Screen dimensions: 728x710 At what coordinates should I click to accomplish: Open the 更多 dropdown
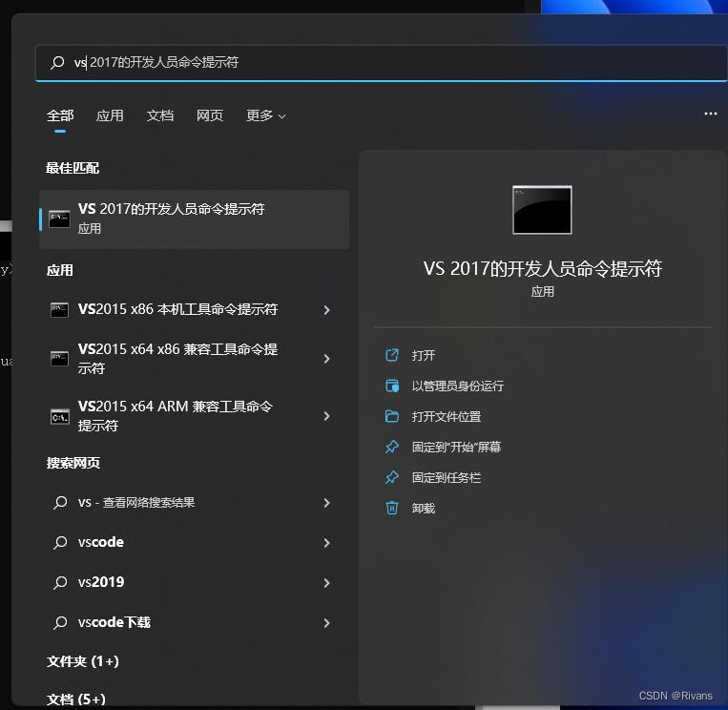pyautogui.click(x=266, y=115)
